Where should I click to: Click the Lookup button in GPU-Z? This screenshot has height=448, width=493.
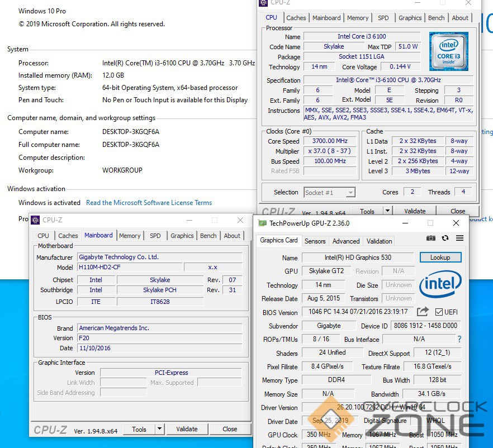coord(440,258)
